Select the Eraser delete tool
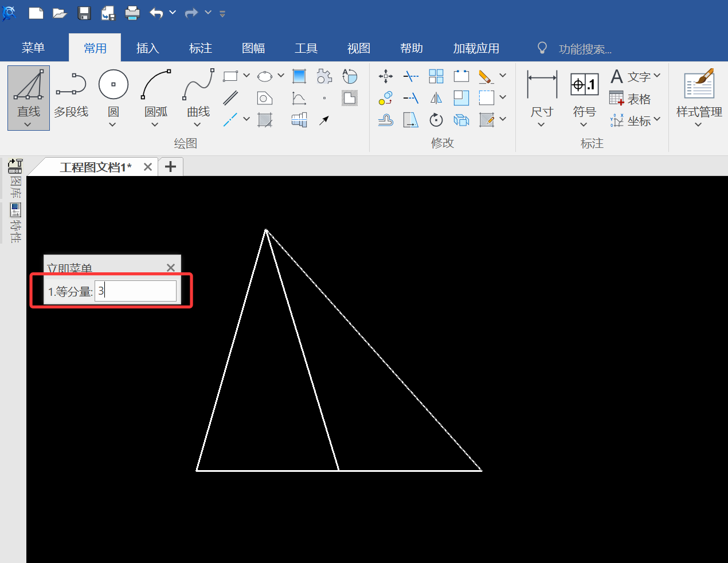This screenshot has height=563, width=728. click(486, 76)
